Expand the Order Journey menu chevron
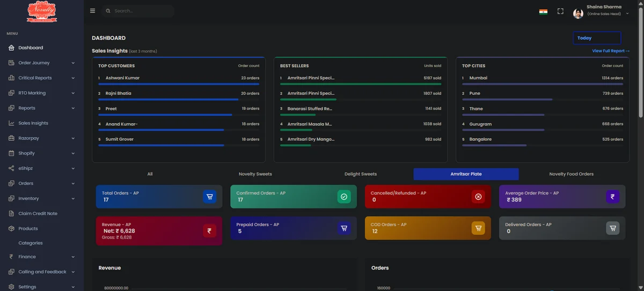This screenshot has width=644, height=291. 73,63
